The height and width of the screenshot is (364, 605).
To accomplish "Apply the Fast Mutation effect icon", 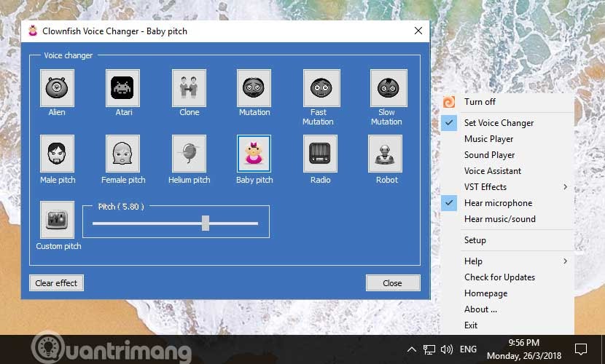I will point(321,88).
